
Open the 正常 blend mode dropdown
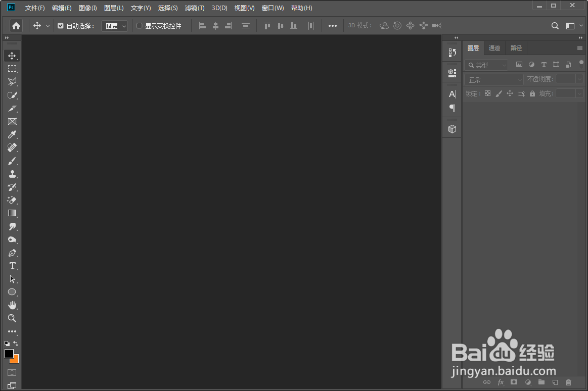point(494,79)
